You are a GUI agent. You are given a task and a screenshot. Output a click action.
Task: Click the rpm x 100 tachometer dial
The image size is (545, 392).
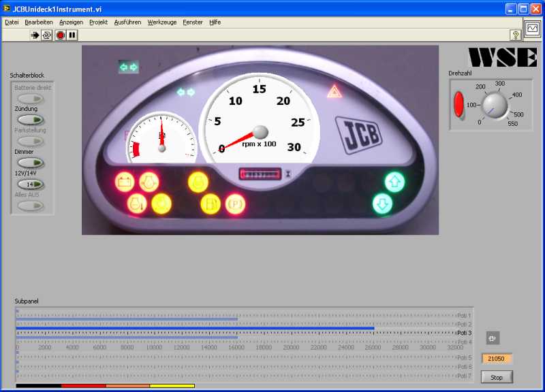tap(260, 118)
